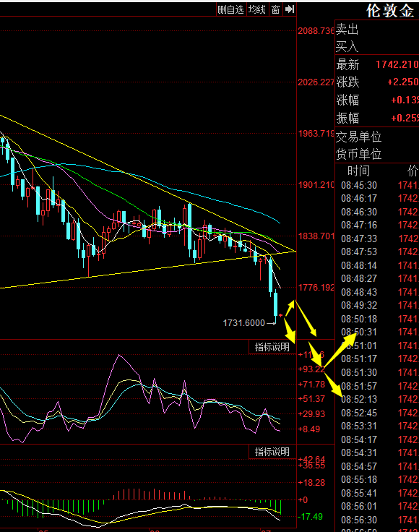This screenshot has width=419, height=532.
Task: Click the 2088.736 price axis label
Action: [x=316, y=31]
